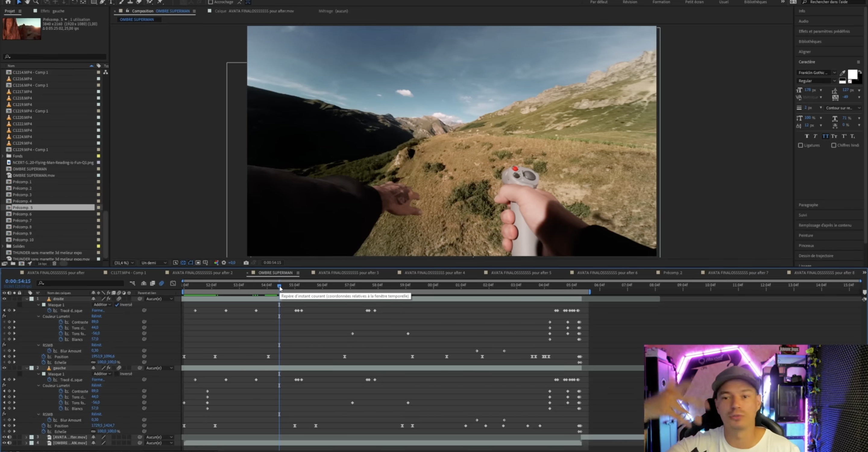Apply all caps (TT) text style
This screenshot has width=868, height=452.
(x=825, y=136)
